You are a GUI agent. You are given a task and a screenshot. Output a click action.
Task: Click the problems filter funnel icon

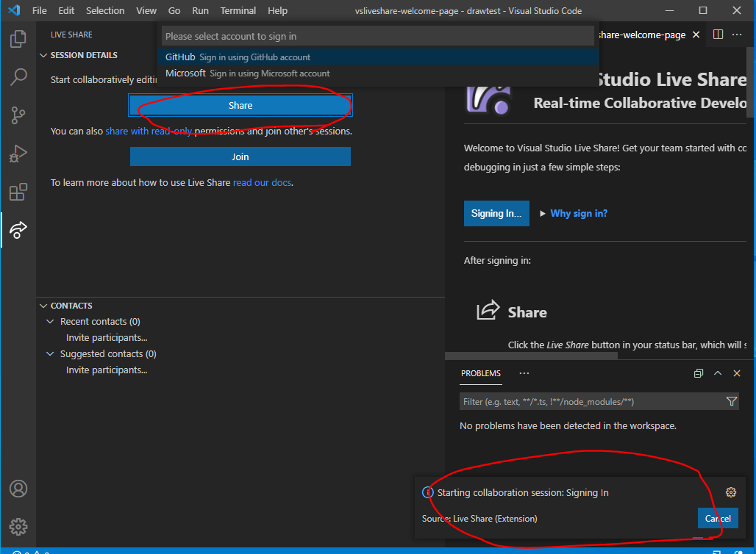(x=731, y=401)
